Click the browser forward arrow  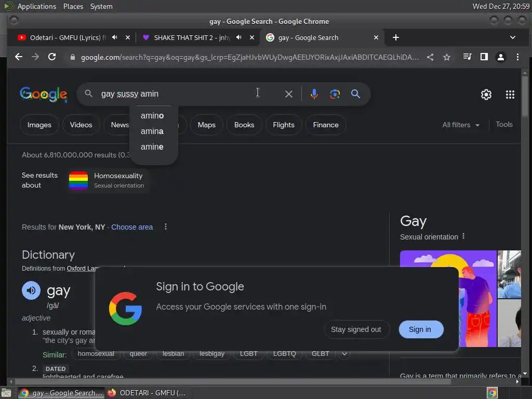[35, 57]
